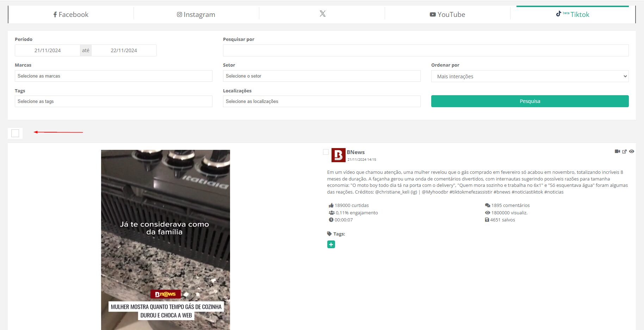Open the gas stove video thumbnail

165,240
